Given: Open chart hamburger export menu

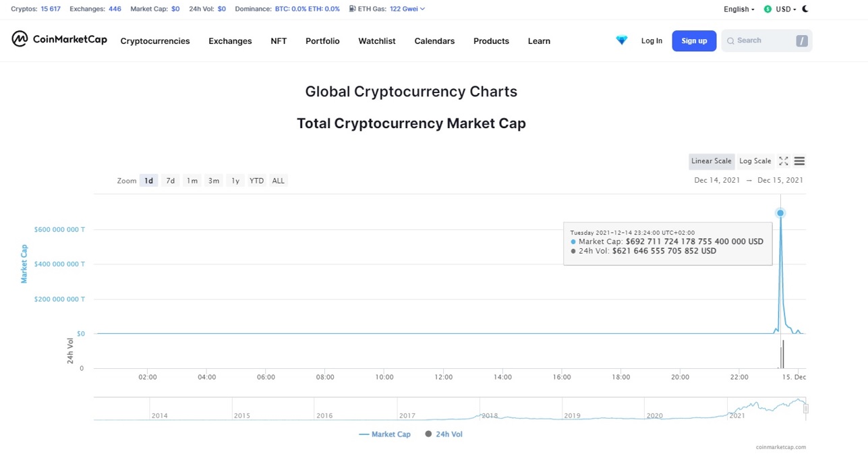Looking at the screenshot, I should pos(799,161).
